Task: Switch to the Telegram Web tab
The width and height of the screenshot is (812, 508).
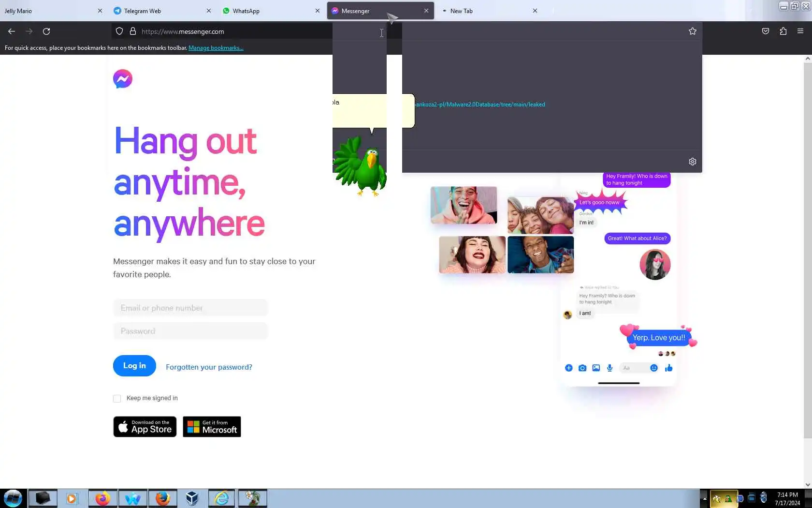Action: (162, 11)
